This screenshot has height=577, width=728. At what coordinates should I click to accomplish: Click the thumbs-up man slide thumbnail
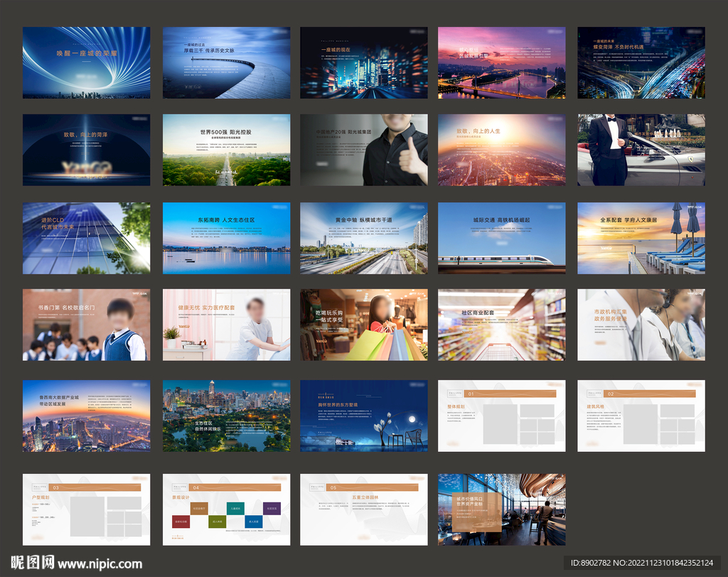tap(363, 150)
